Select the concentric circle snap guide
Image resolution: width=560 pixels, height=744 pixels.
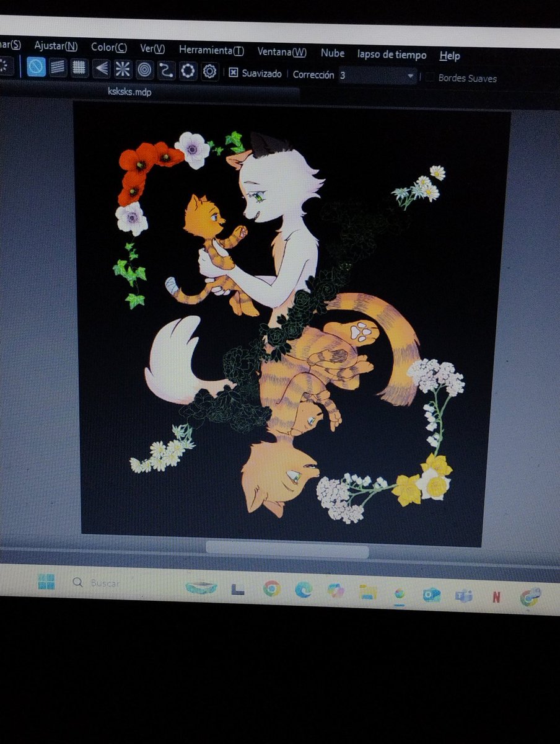[x=144, y=69]
